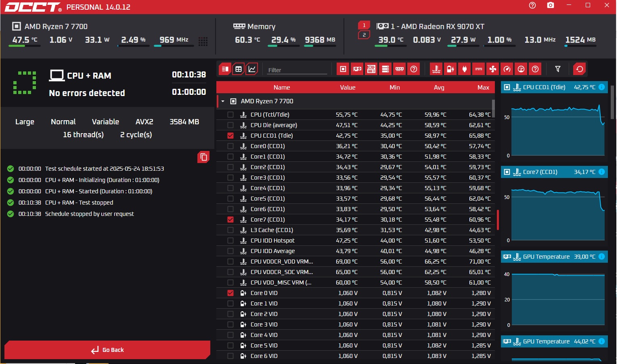Image resolution: width=620 pixels, height=364 pixels.
Task: Sort the table by the Min column
Action: point(395,87)
